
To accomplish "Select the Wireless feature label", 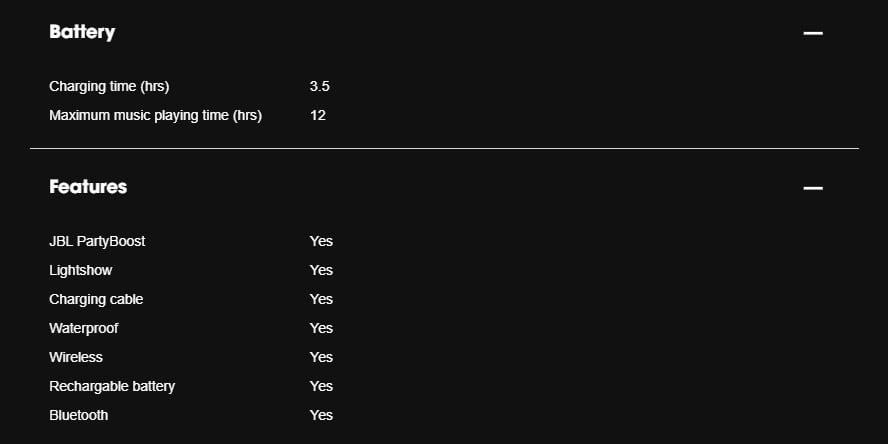I will [x=76, y=357].
